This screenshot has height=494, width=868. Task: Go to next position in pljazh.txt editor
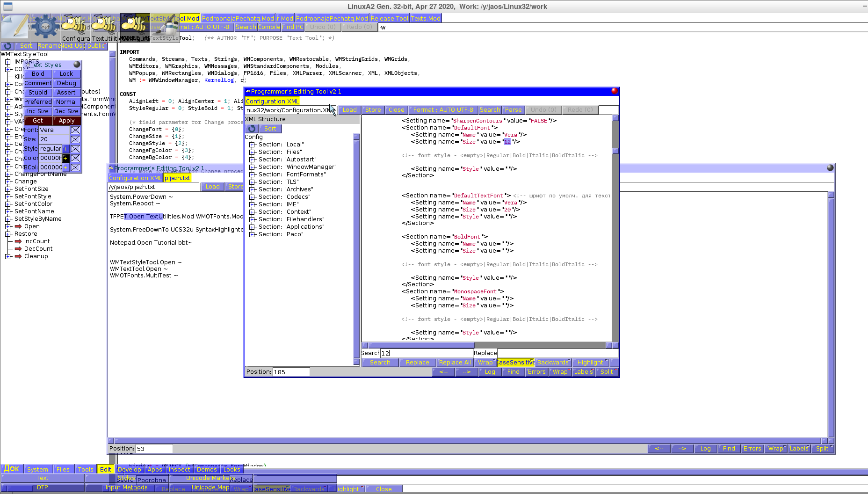pos(682,449)
